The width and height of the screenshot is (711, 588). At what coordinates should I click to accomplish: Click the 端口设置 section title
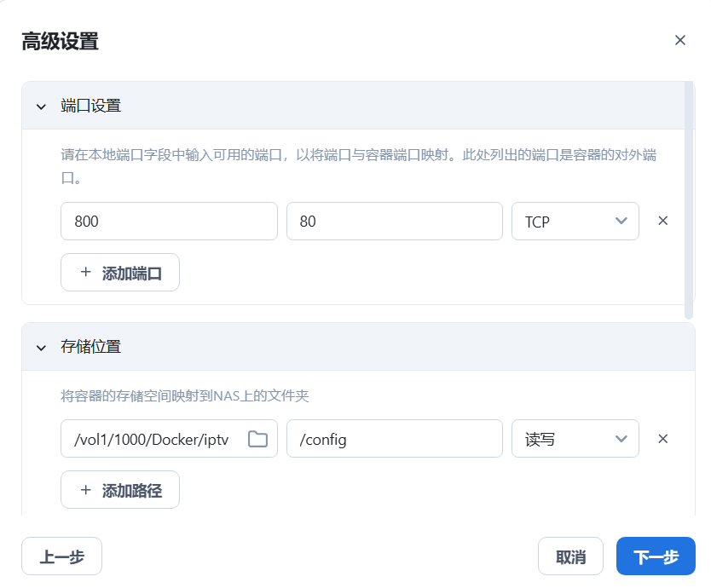(90, 106)
